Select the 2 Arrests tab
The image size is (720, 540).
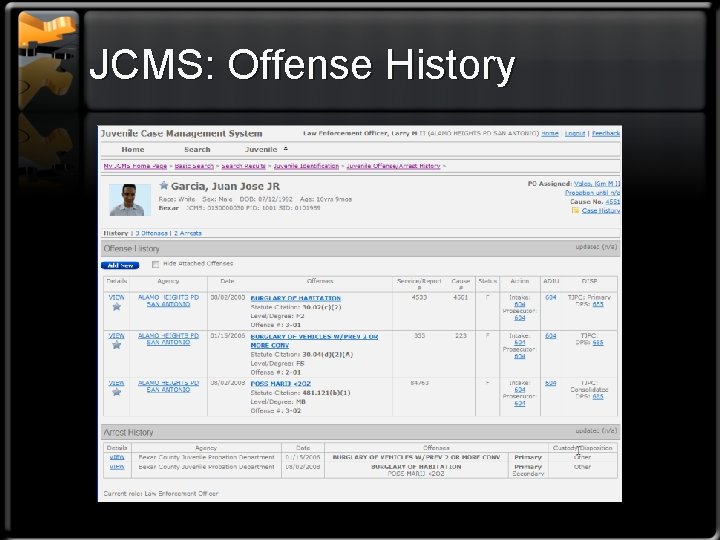point(188,233)
